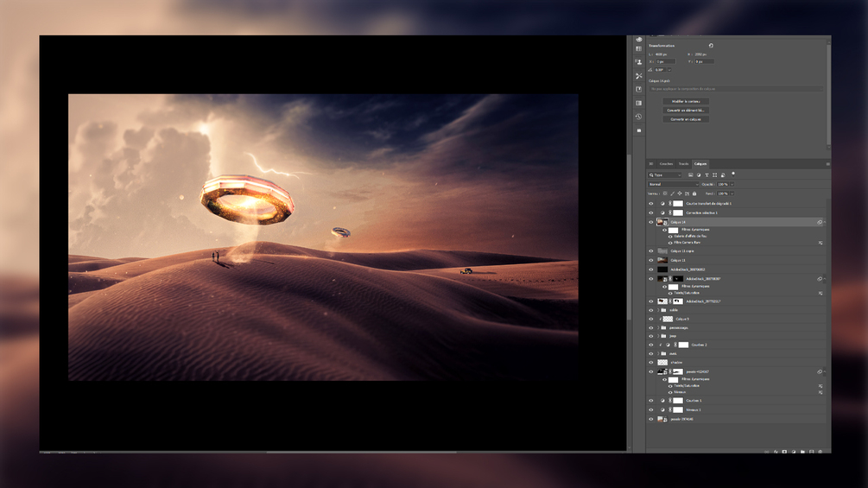The height and width of the screenshot is (488, 868).
Task: Hide Calque 13 copie layer
Action: coord(651,251)
